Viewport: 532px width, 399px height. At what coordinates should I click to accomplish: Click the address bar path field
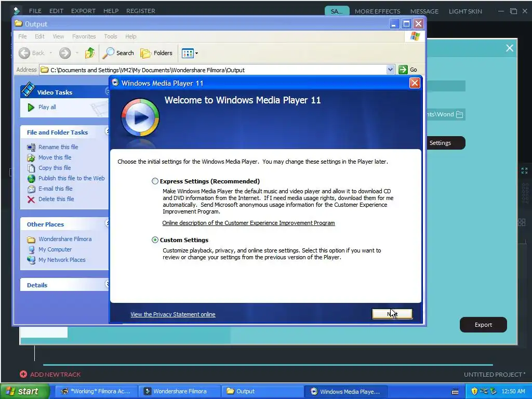[x=213, y=70]
